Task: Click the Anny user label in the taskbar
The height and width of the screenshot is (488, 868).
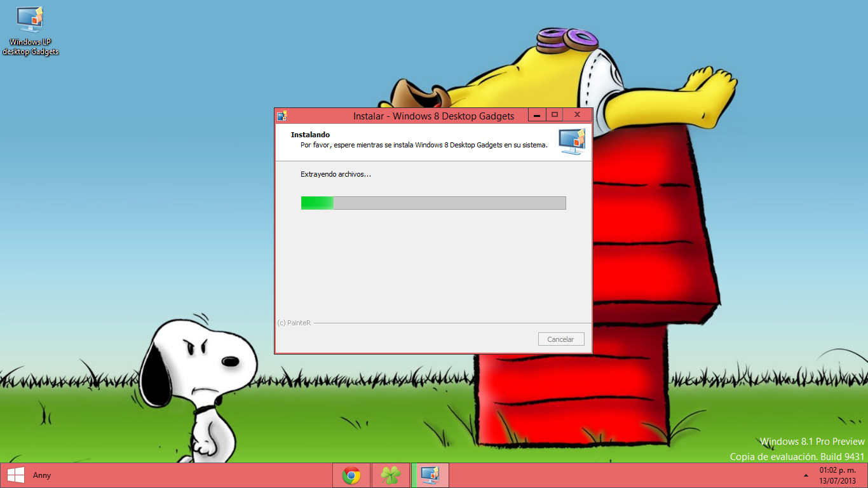Action: pyautogui.click(x=42, y=475)
